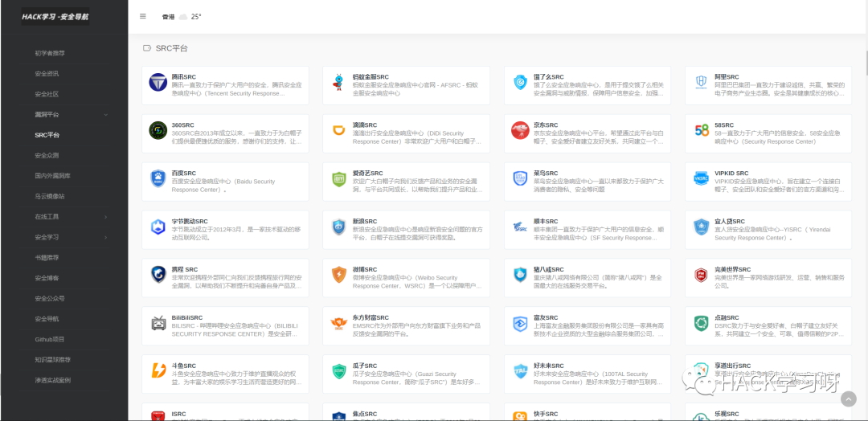
Task: Click the 斗鱼SRC orange logo
Action: click(158, 370)
